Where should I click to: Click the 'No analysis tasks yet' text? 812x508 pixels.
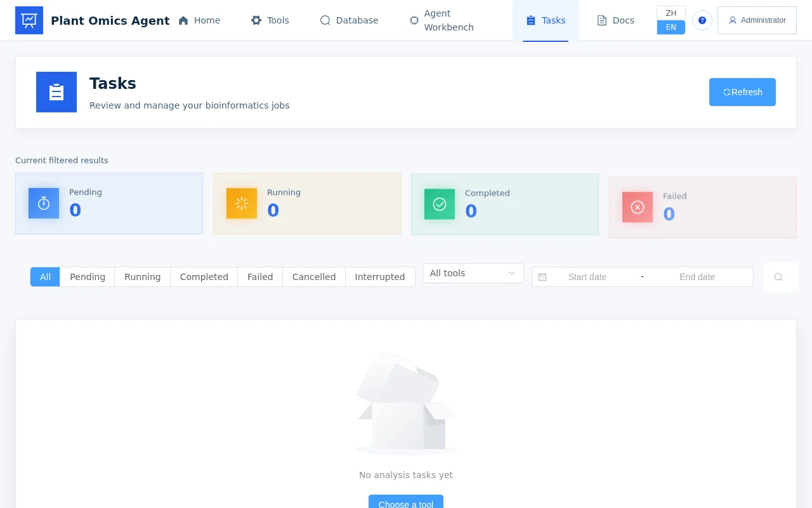pyautogui.click(x=406, y=475)
